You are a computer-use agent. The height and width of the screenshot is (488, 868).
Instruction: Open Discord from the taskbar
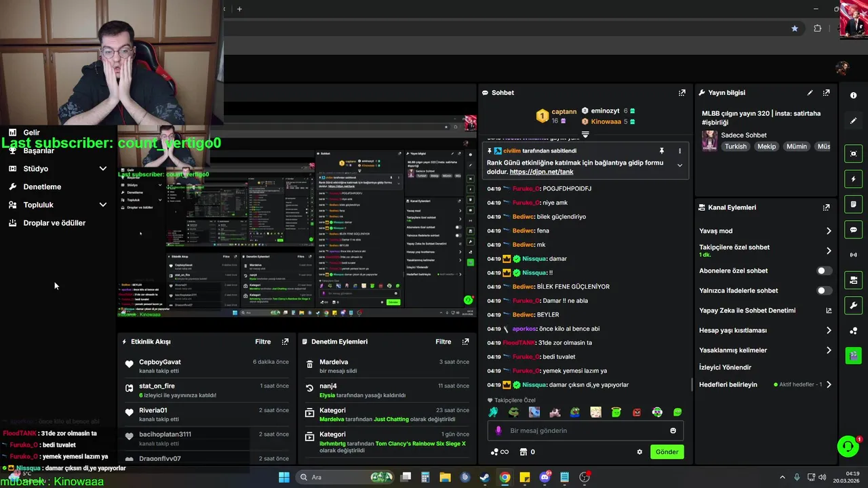[x=545, y=477]
